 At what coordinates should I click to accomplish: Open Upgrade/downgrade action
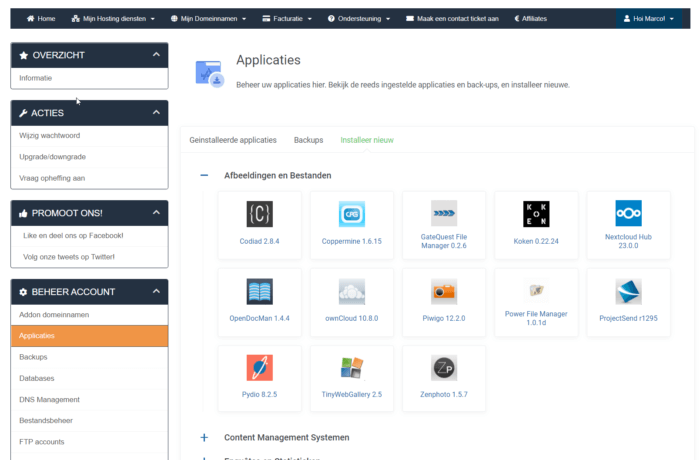[89, 157]
